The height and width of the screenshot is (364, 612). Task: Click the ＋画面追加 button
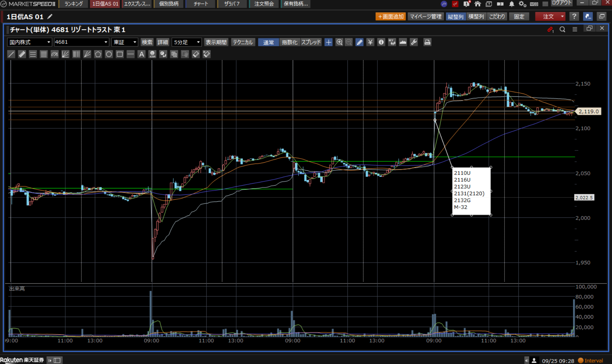point(391,16)
